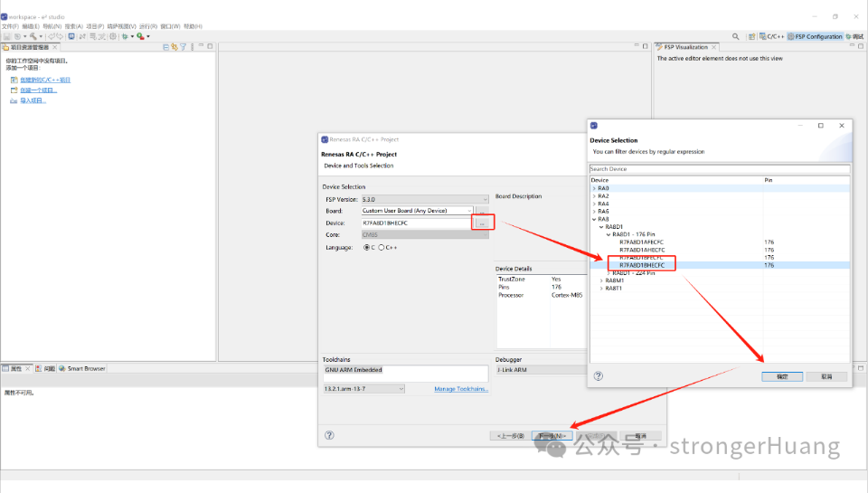
Task: Collapse the RA8 device family
Action: [594, 219]
